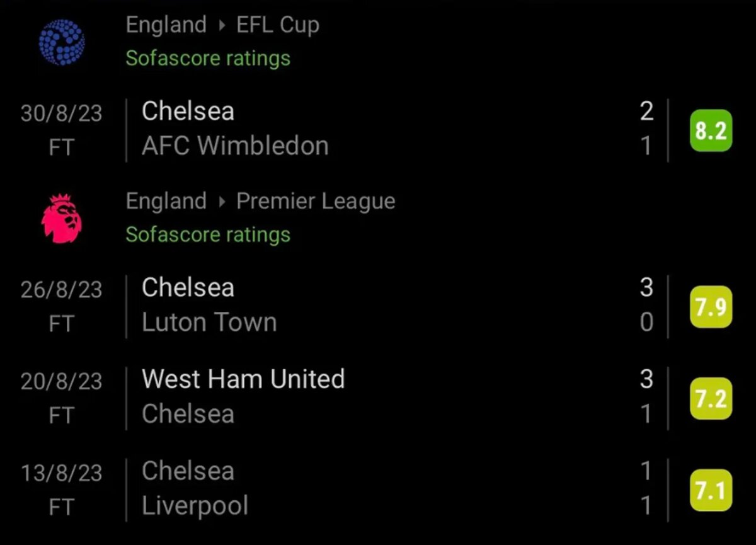
Task: Open the 7.1 rating badge
Action: click(711, 490)
